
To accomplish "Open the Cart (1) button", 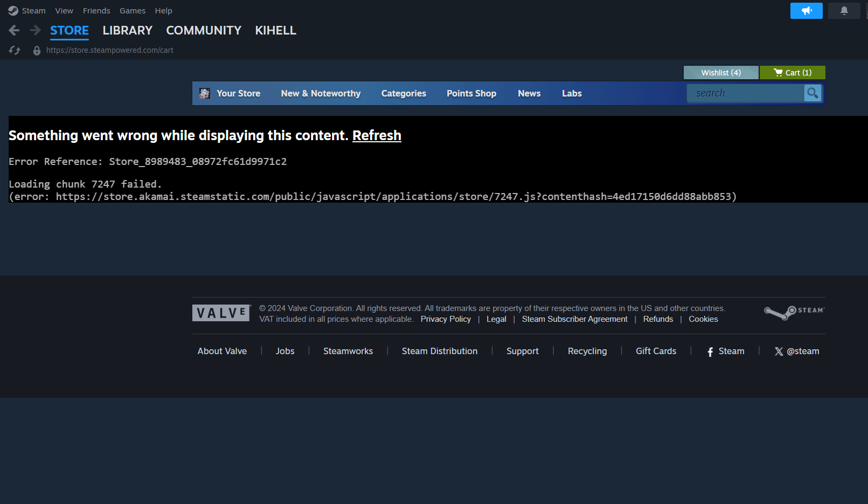I will point(792,73).
